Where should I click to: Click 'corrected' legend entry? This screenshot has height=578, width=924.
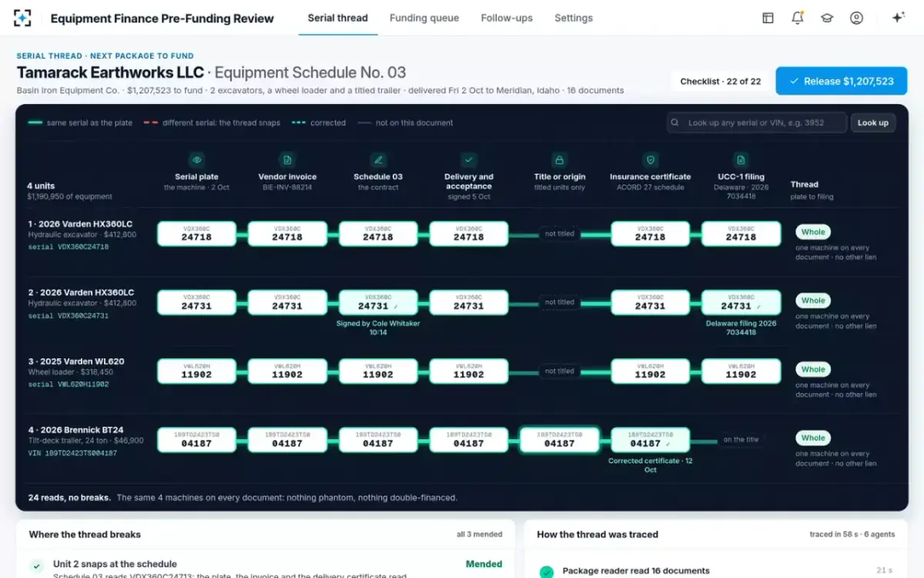(x=319, y=123)
